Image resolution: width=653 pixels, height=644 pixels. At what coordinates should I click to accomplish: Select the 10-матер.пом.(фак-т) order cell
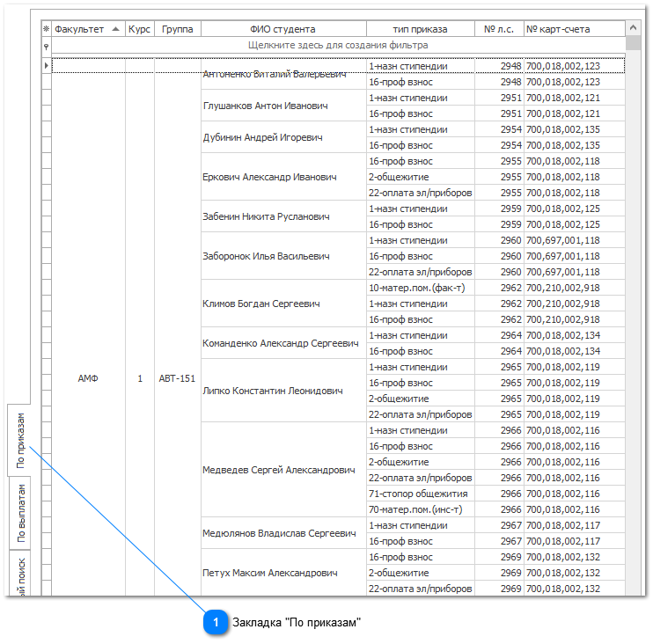coord(420,288)
